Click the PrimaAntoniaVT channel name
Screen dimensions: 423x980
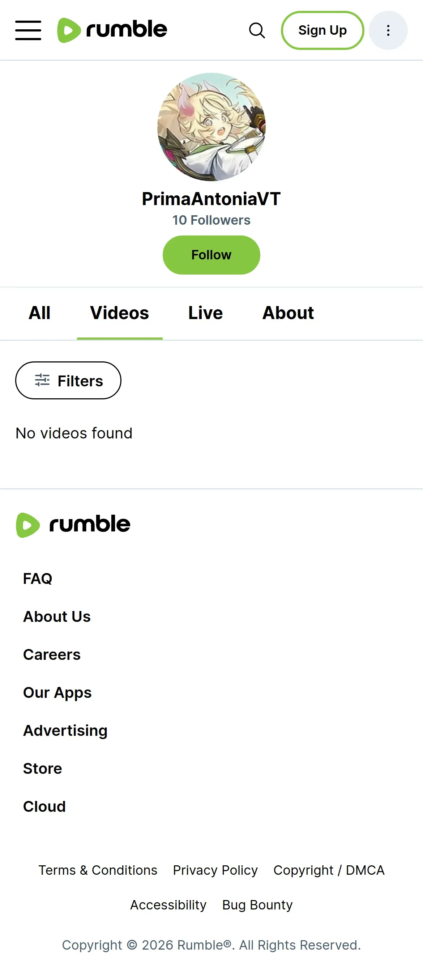[x=211, y=199]
